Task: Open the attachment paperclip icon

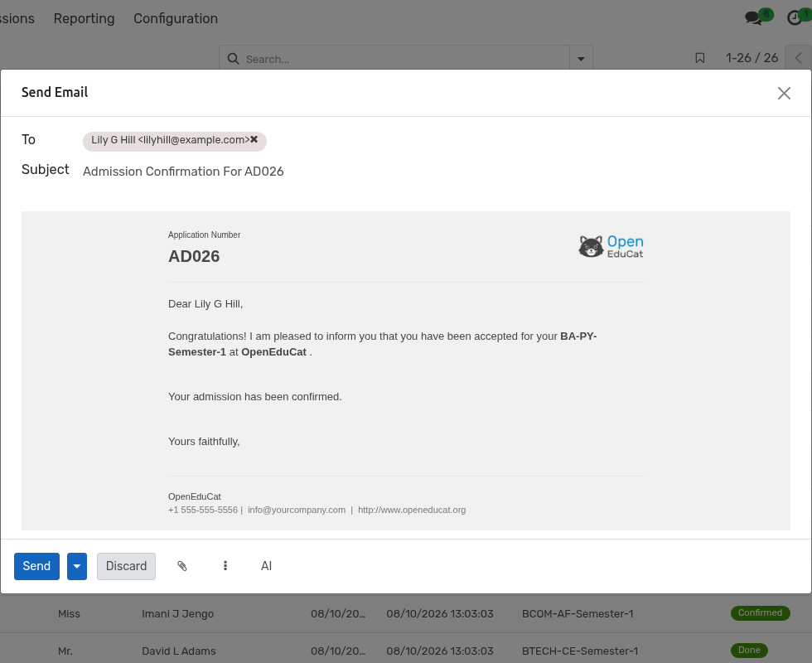Action: point(181,566)
